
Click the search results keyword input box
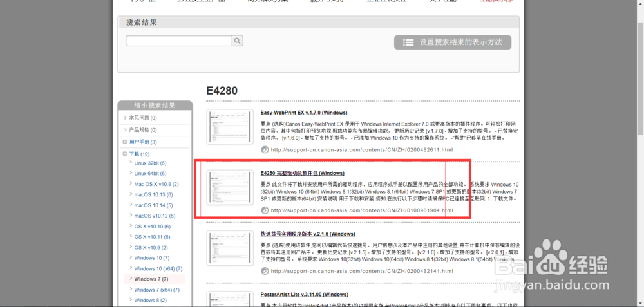179,41
